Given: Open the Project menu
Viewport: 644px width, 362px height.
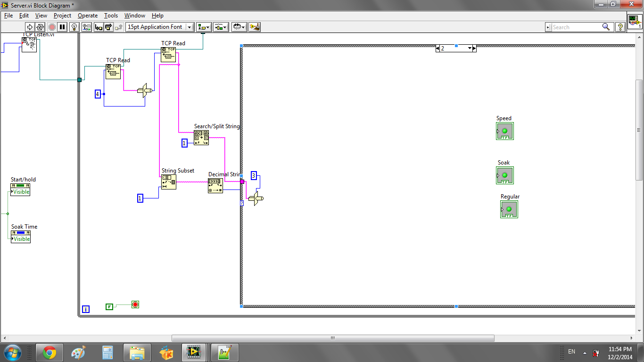Looking at the screenshot, I should [x=62, y=16].
